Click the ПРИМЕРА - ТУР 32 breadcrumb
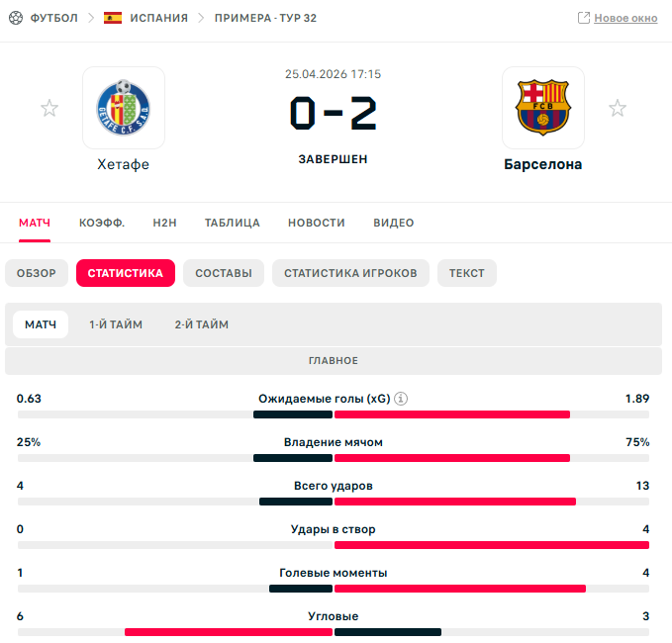 [x=265, y=18]
